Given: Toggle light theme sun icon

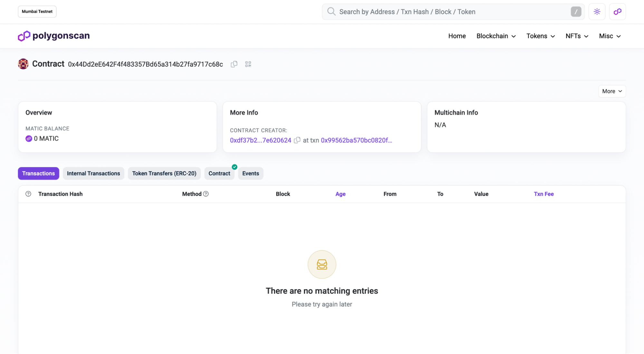Looking at the screenshot, I should pyautogui.click(x=597, y=12).
